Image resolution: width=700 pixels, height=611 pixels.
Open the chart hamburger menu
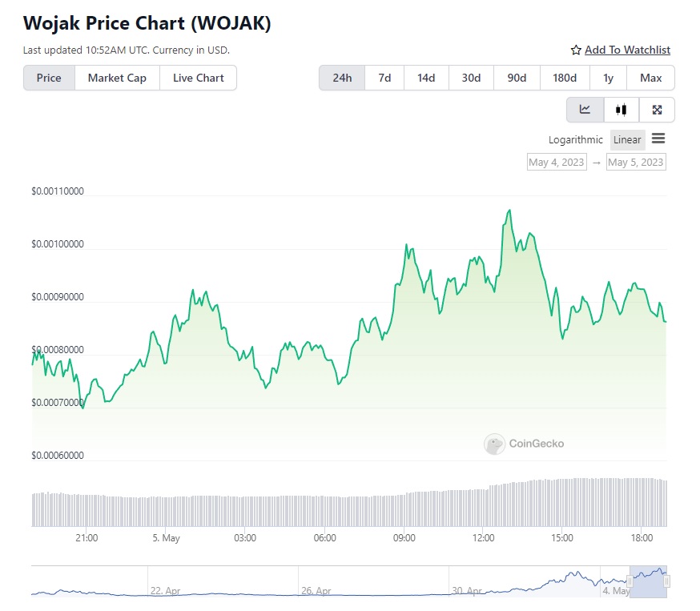pos(658,139)
